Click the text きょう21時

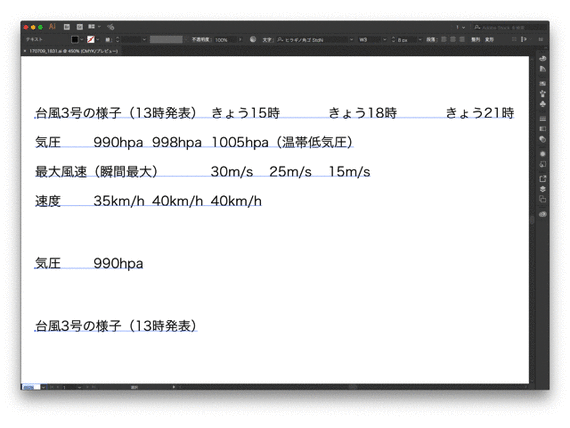pyautogui.click(x=480, y=113)
